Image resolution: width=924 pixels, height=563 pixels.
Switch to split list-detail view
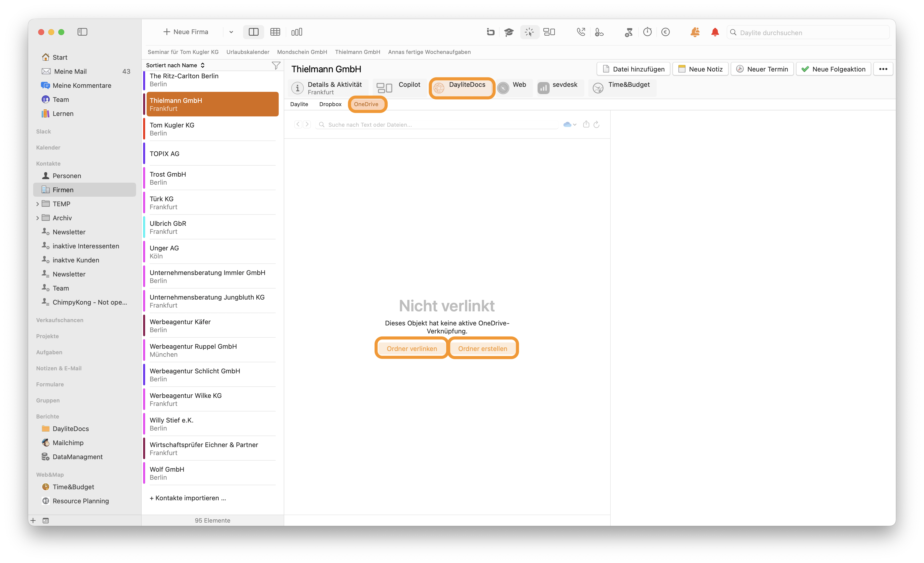click(254, 32)
